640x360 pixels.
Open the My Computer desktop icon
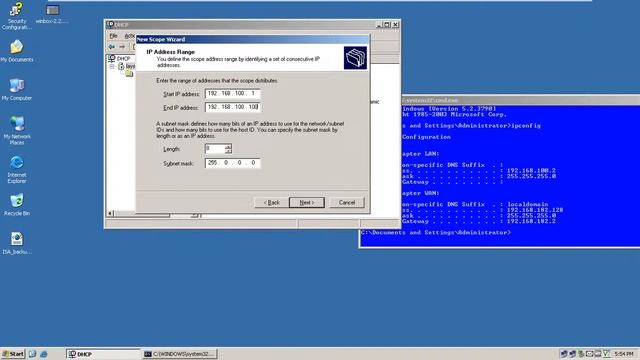pos(17,89)
